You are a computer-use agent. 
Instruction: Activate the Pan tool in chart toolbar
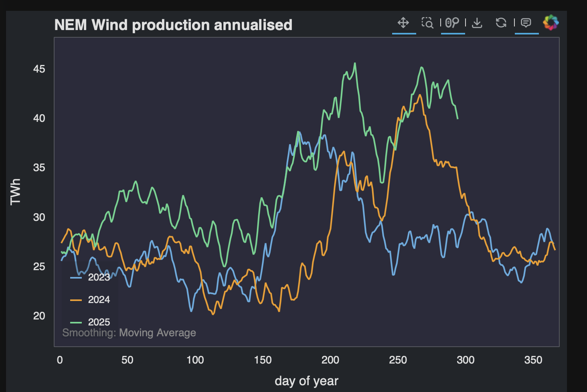coord(403,23)
